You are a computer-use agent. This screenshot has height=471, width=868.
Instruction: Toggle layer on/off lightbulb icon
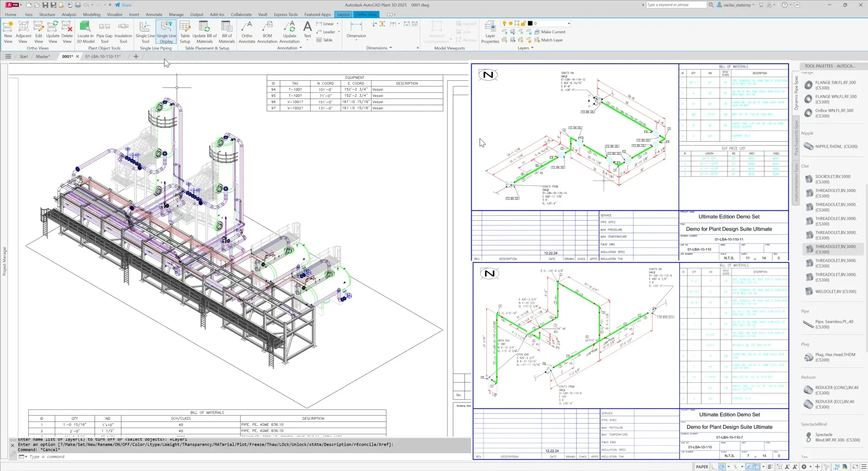[504, 23]
